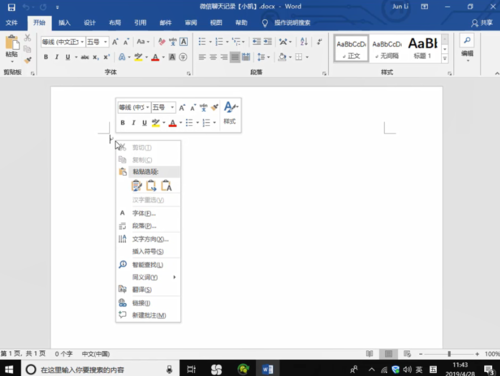Viewport: 500px width, 376px height.
Task: Open the File tab
Action: point(12,23)
